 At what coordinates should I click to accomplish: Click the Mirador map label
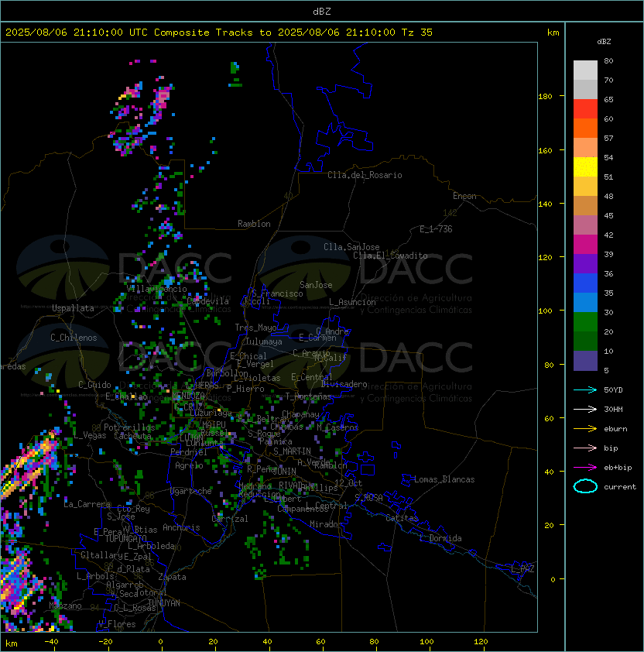(x=327, y=524)
